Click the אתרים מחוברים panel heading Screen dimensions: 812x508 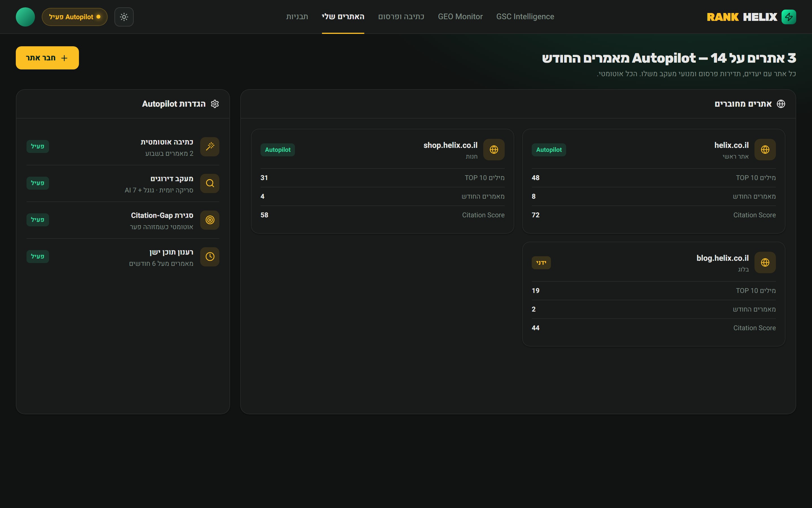[743, 104]
